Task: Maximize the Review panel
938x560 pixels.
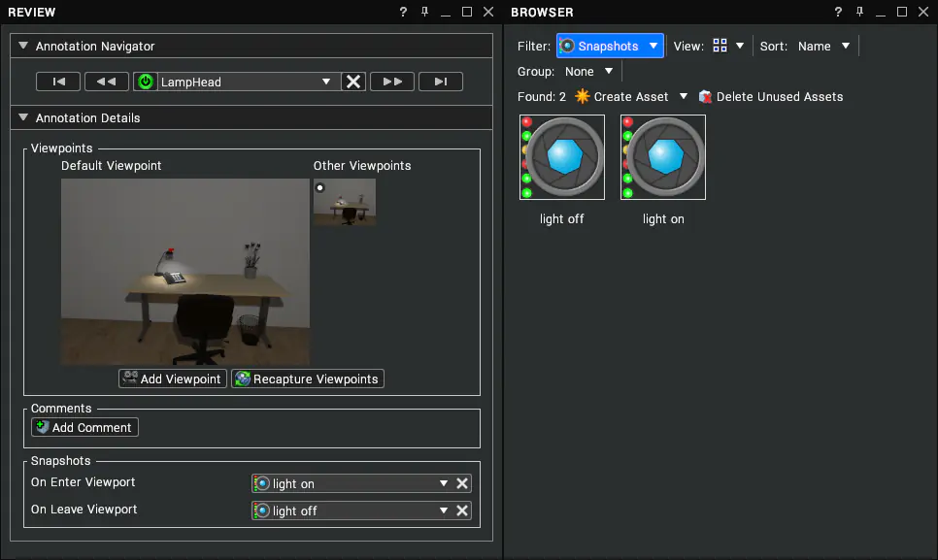Action: point(467,12)
